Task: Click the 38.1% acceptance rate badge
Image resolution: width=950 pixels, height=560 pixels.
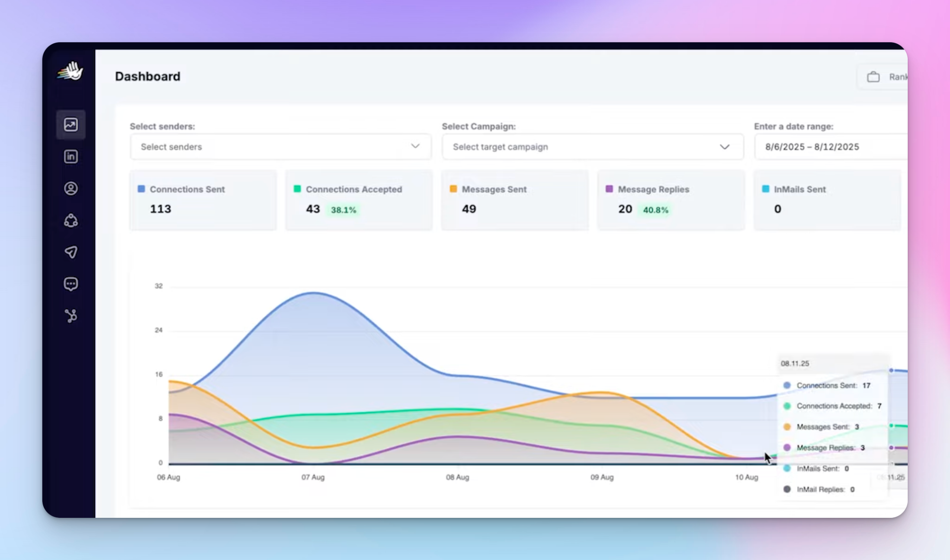Action: (344, 210)
